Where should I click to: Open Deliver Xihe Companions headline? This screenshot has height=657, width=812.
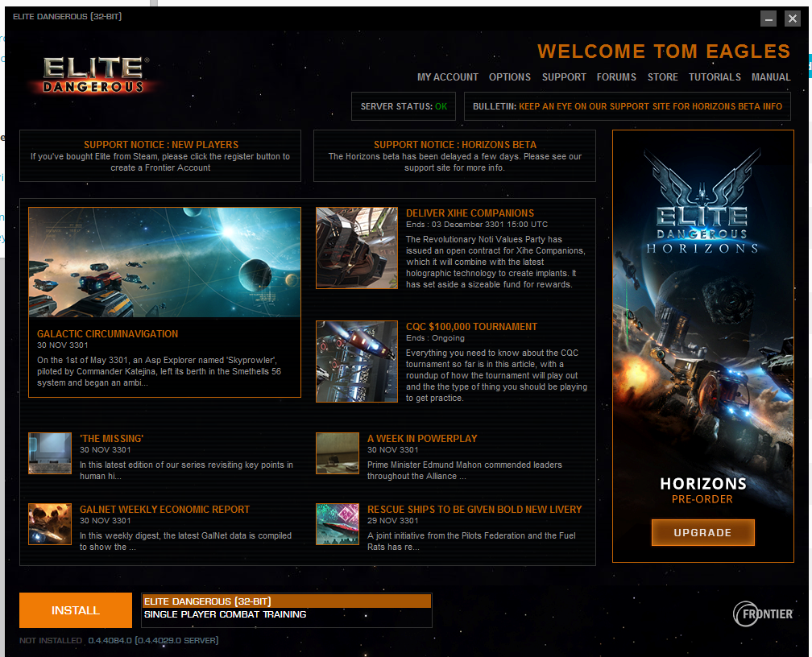470,213
